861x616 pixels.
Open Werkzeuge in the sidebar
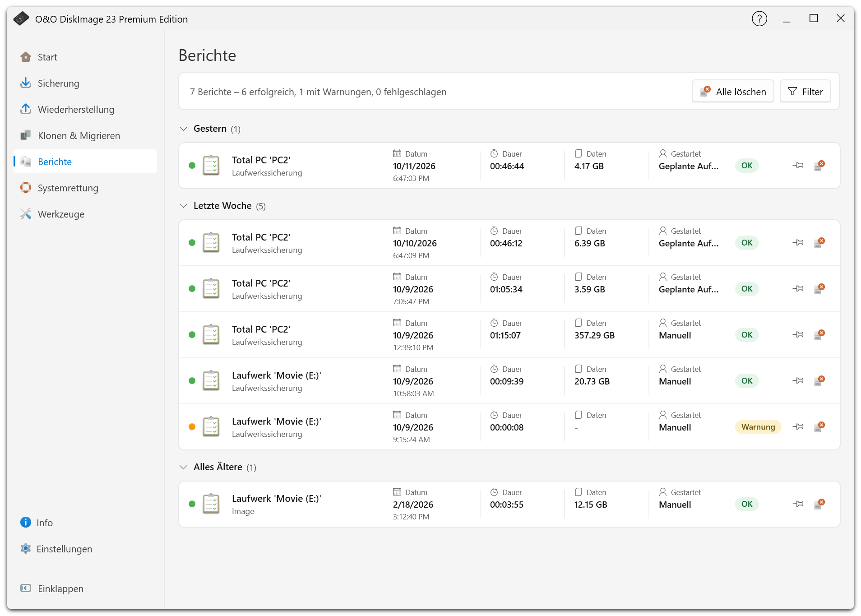click(85, 214)
